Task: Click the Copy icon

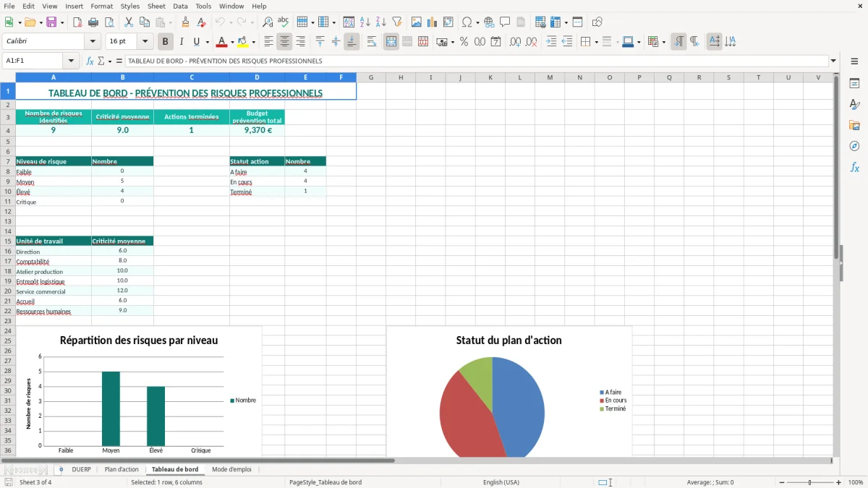Action: click(144, 22)
